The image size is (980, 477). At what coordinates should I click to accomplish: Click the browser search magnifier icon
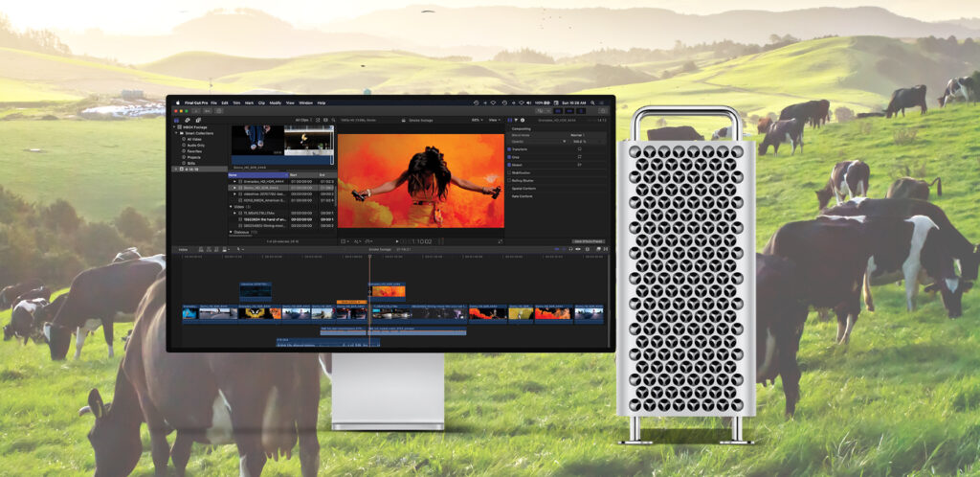[334, 120]
